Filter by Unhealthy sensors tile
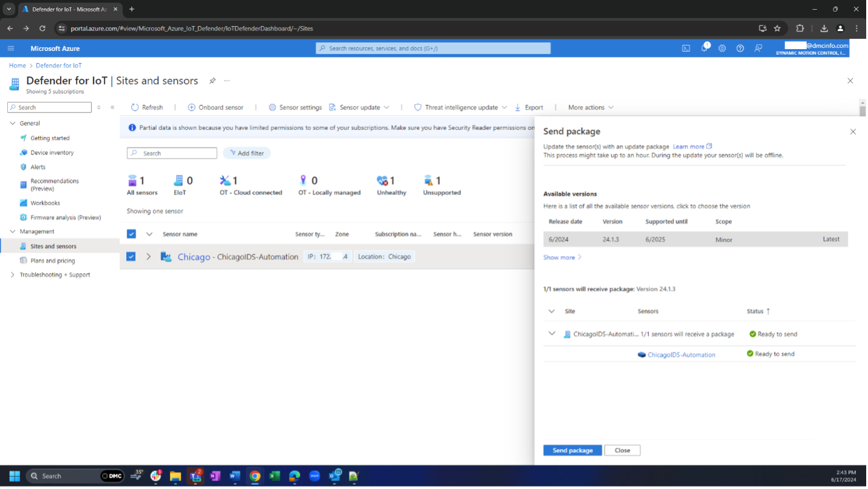Image resolution: width=868 pixels, height=489 pixels. pos(391,185)
